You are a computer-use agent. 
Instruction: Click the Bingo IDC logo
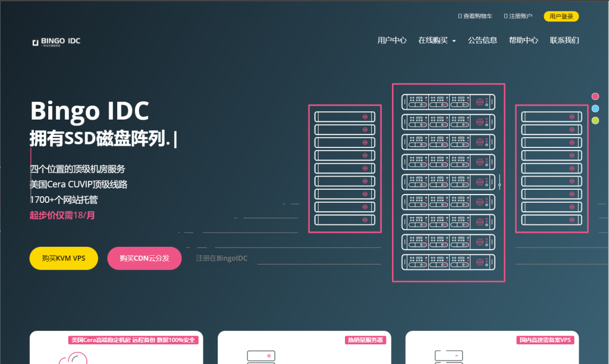(56, 42)
